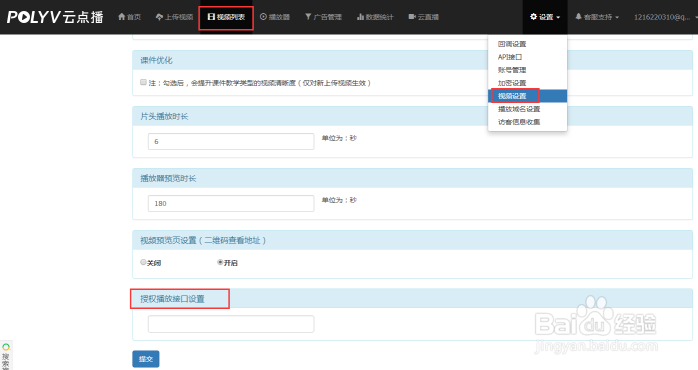Go to 首页 via the house icon

pyautogui.click(x=129, y=17)
